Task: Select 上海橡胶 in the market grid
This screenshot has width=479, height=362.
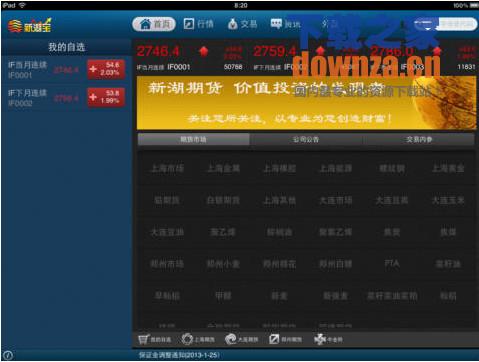Action: [x=280, y=168]
